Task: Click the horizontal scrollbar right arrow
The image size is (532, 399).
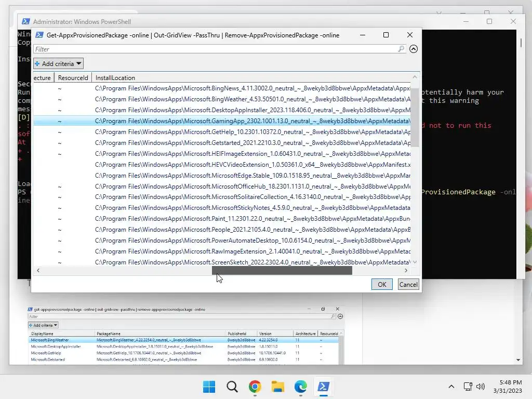Action: 406,270
